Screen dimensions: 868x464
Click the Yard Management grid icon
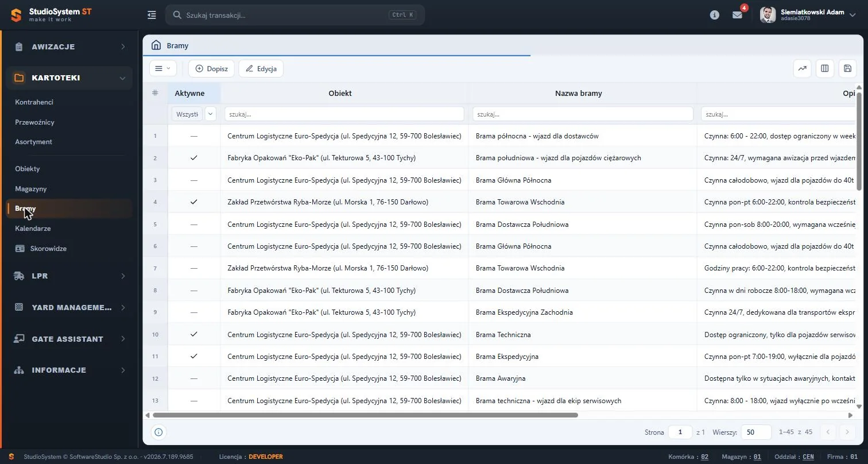pos(19,307)
